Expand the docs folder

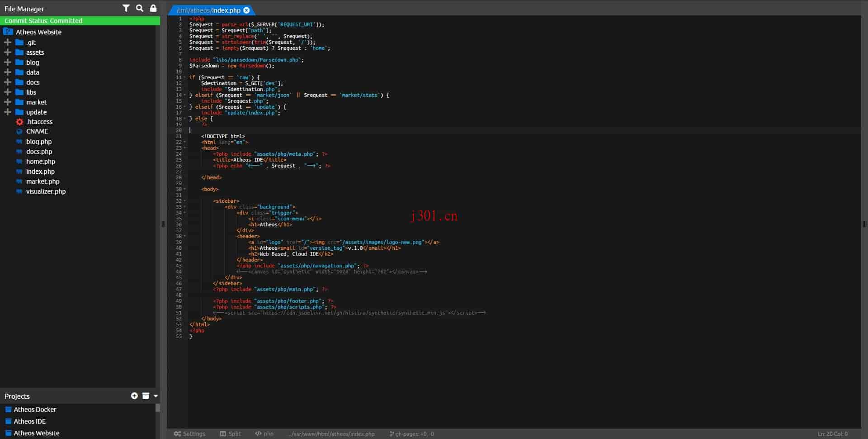(8, 82)
